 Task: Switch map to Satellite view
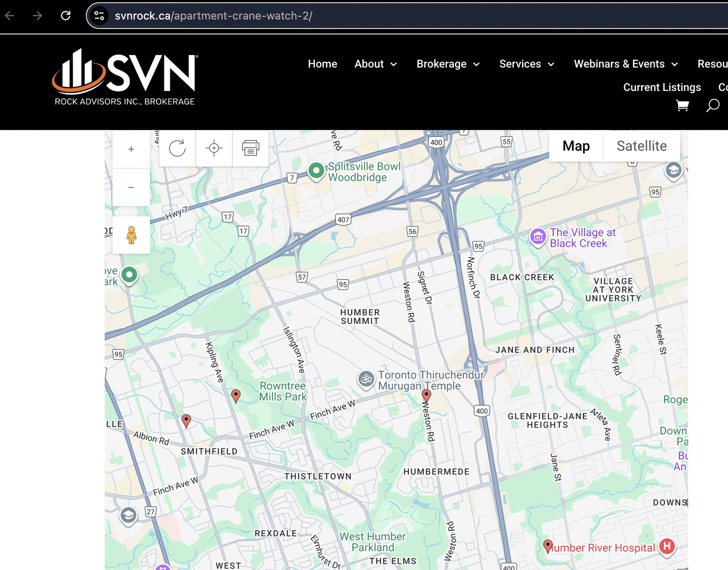coord(642,146)
